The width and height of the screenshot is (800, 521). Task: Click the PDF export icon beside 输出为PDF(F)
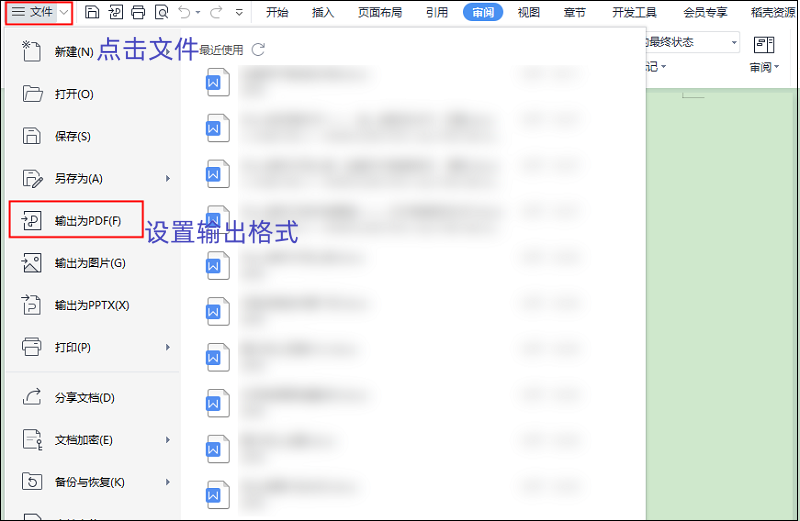tap(31, 220)
